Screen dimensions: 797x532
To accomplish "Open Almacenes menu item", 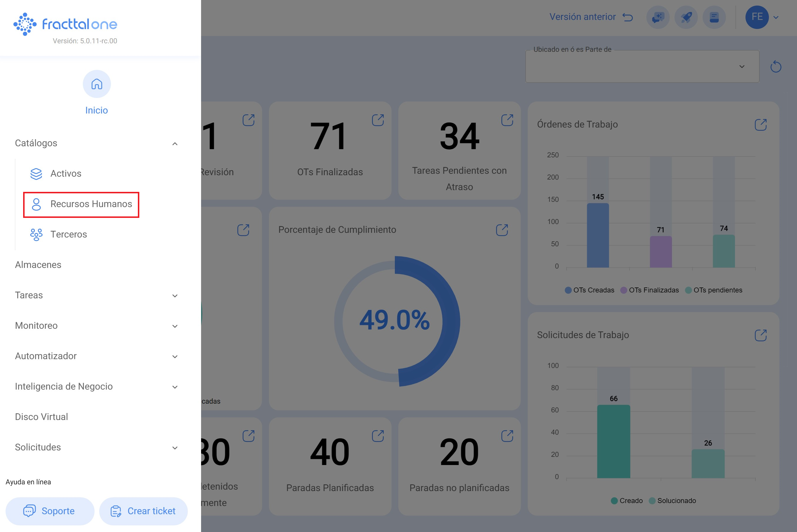I will click(x=38, y=265).
